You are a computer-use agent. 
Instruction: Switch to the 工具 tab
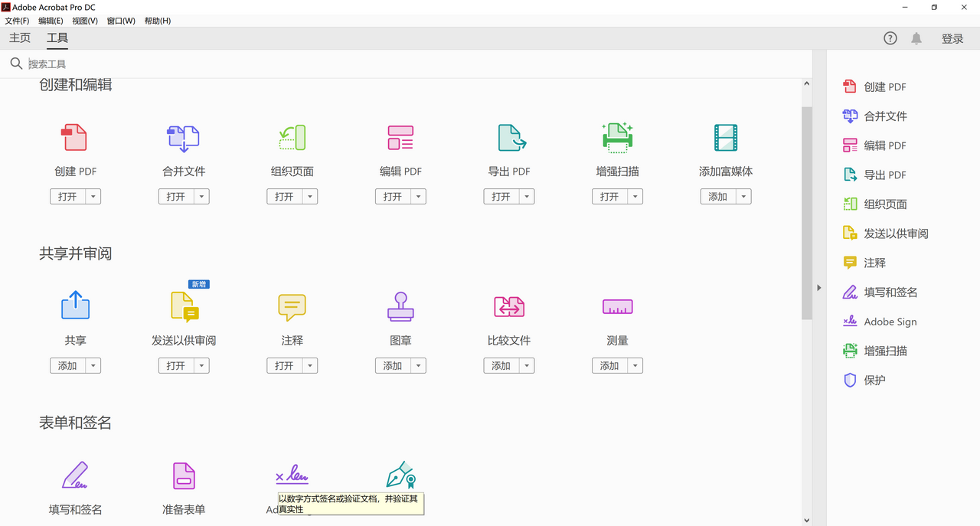[57, 38]
